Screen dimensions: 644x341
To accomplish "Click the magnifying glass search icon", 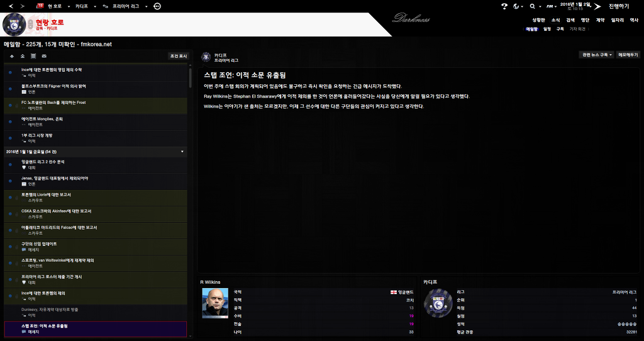I will pos(532,6).
